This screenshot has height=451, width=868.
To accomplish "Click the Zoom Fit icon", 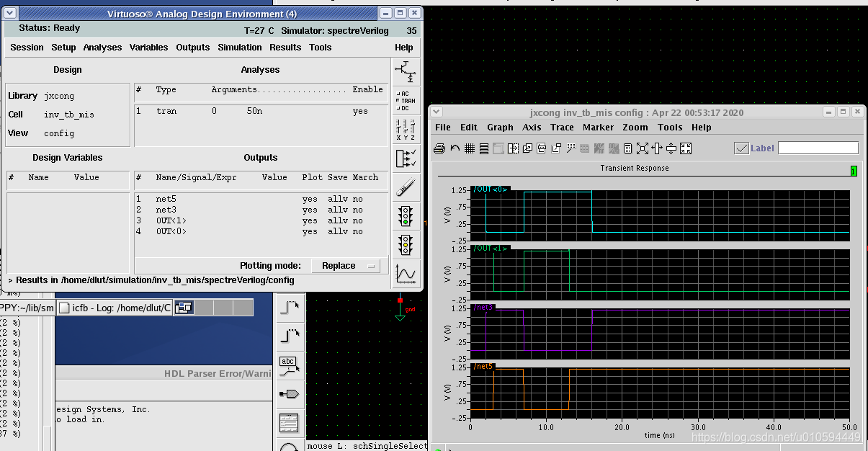I will 643,148.
